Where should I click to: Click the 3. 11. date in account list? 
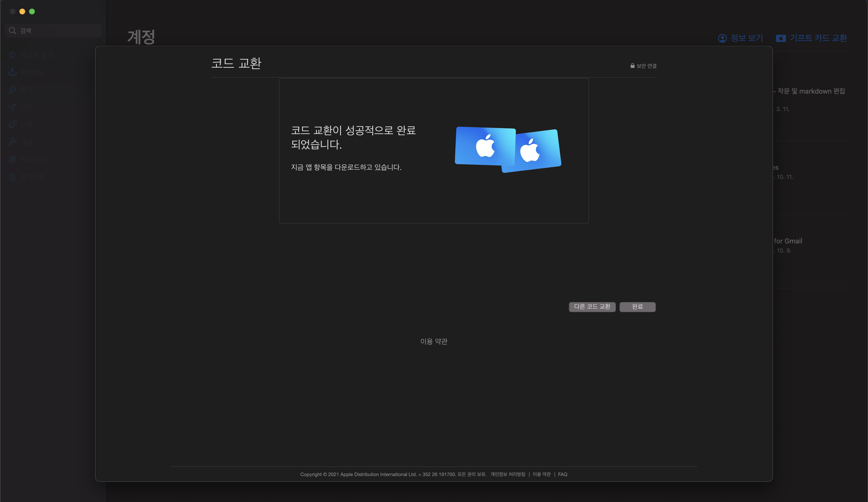pyautogui.click(x=783, y=109)
